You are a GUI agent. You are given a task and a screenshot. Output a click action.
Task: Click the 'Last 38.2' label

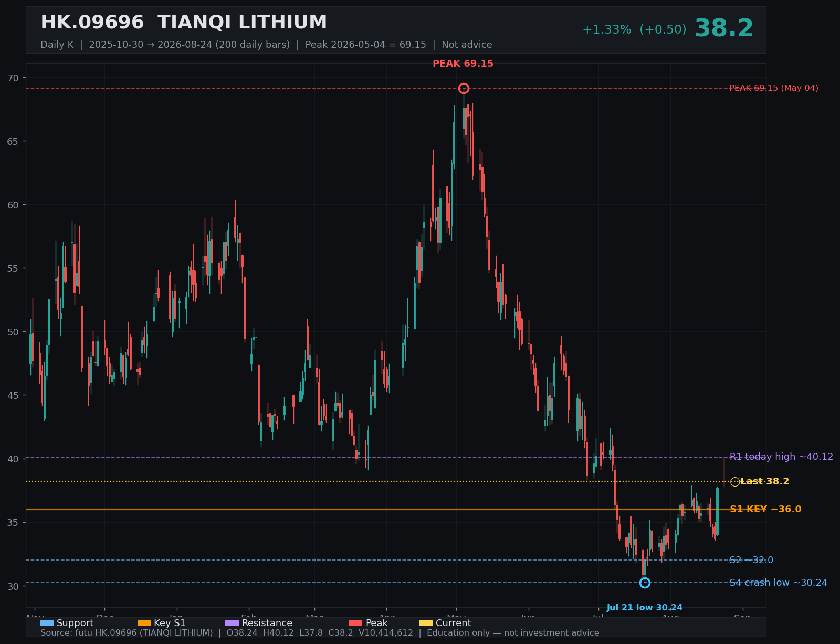pos(764,481)
